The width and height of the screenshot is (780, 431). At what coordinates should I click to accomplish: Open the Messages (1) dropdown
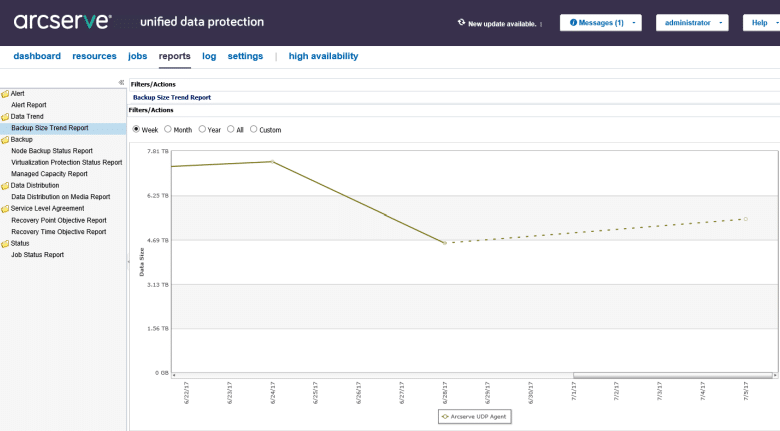(x=600, y=22)
